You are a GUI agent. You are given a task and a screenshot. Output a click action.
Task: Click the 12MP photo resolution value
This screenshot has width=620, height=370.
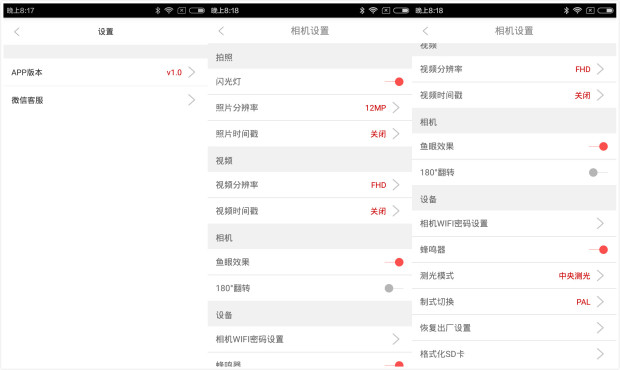pos(375,108)
